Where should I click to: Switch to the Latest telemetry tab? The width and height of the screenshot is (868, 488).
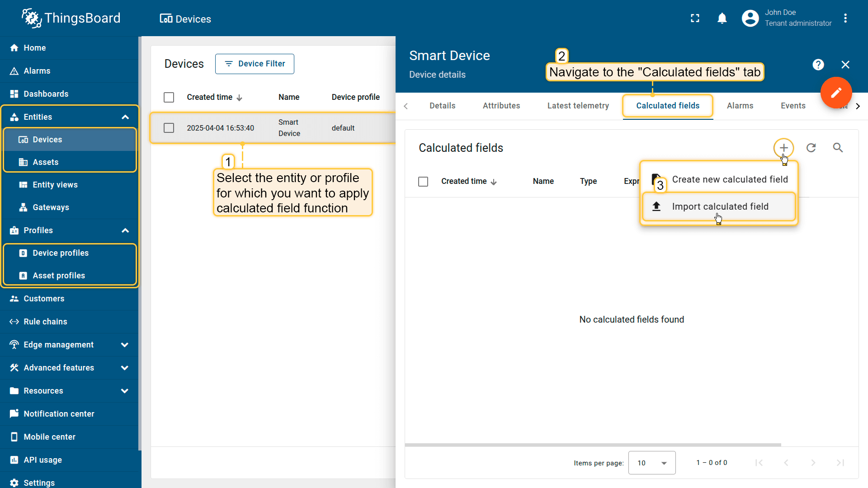(x=578, y=106)
